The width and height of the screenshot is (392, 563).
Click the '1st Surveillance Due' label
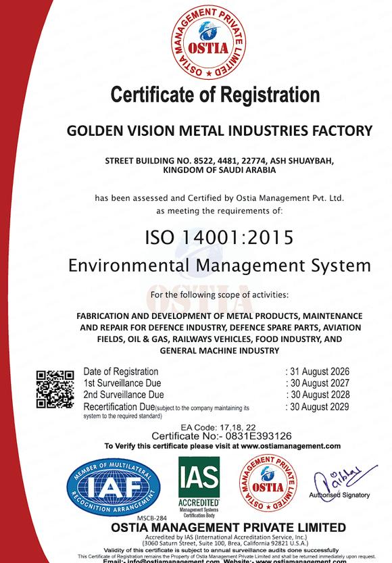[x=122, y=383]
